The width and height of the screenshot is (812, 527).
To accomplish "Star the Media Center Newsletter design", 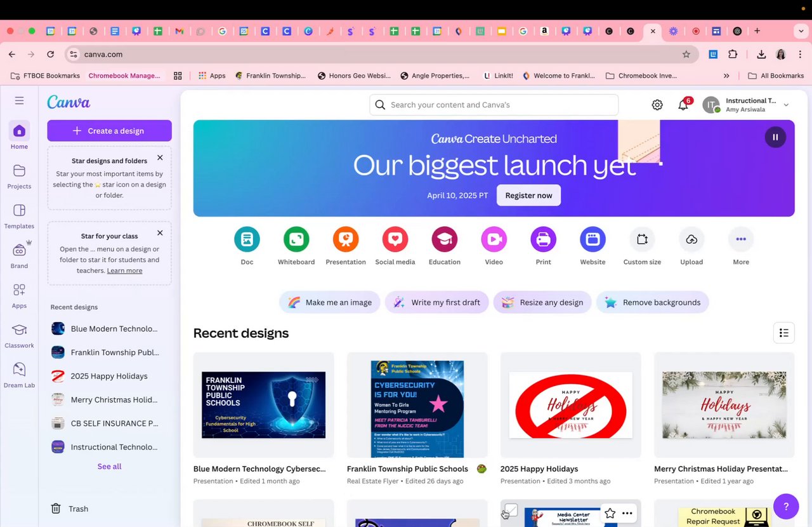I will pyautogui.click(x=610, y=513).
